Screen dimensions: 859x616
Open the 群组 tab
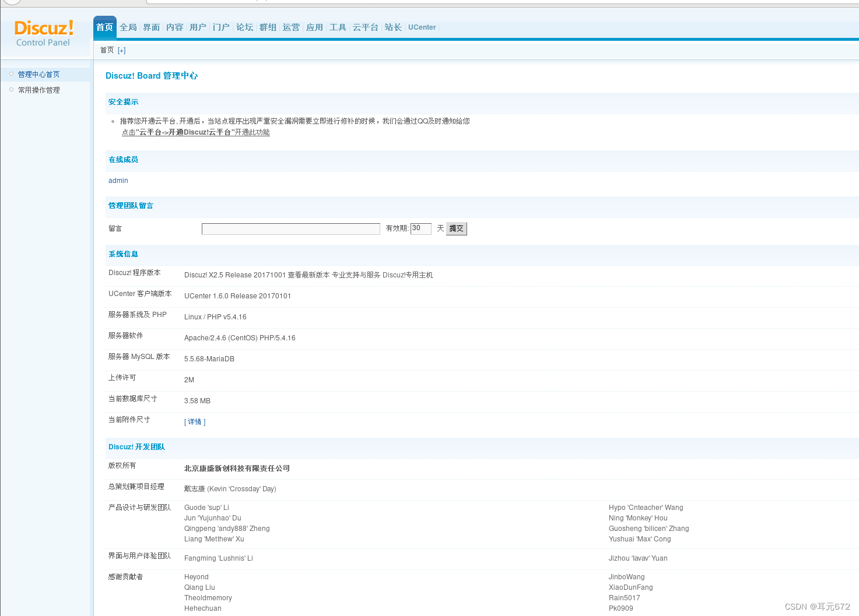pos(268,27)
